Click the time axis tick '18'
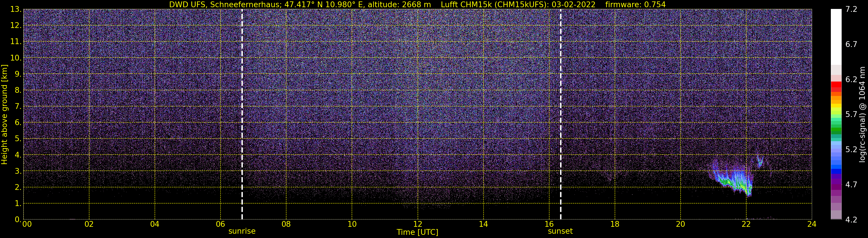The image size is (868, 238). click(614, 224)
